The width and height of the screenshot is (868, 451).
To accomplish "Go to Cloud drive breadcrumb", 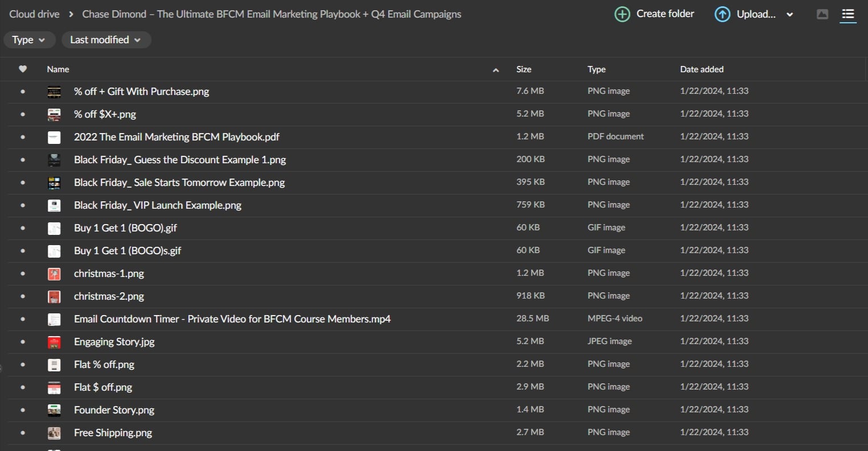I will coord(34,14).
